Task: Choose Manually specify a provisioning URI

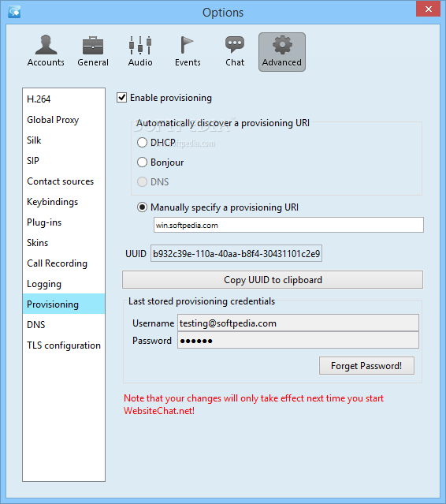Action: point(142,207)
